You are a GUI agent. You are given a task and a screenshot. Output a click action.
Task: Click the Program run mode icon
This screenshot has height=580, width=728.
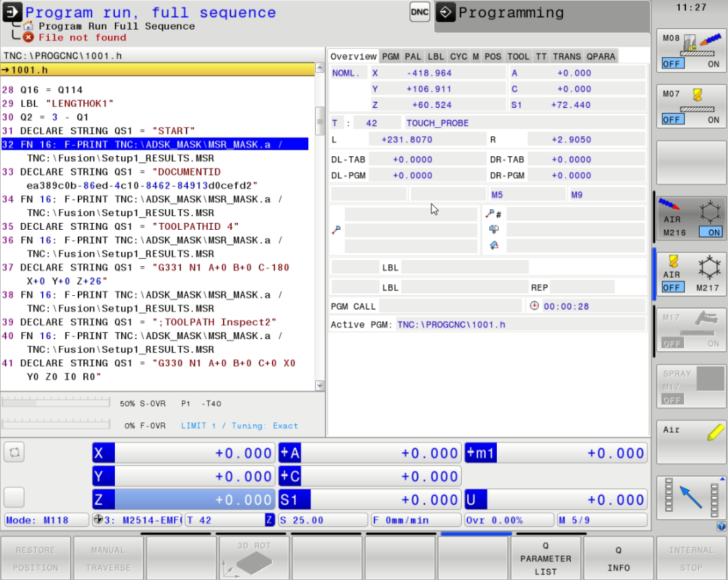[x=12, y=12]
